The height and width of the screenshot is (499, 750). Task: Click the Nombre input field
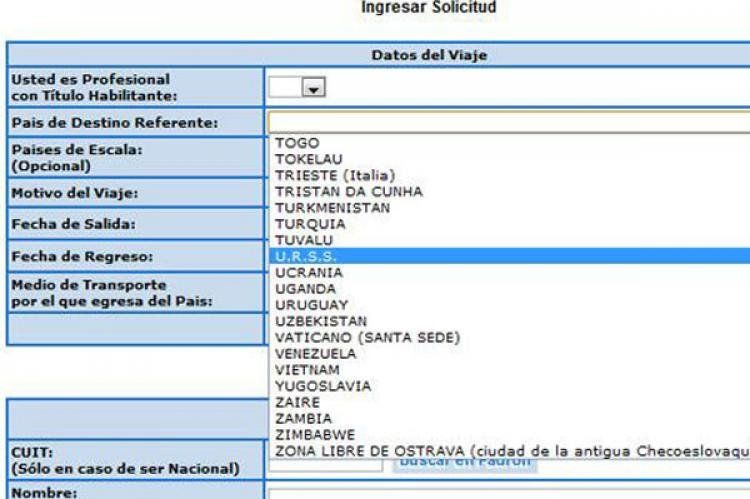(x=509, y=494)
